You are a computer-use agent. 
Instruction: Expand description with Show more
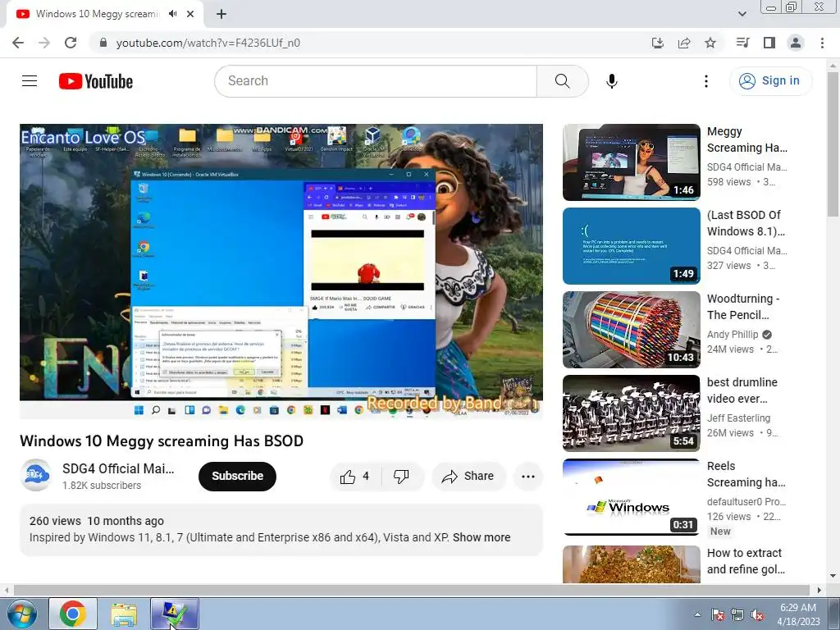481,537
